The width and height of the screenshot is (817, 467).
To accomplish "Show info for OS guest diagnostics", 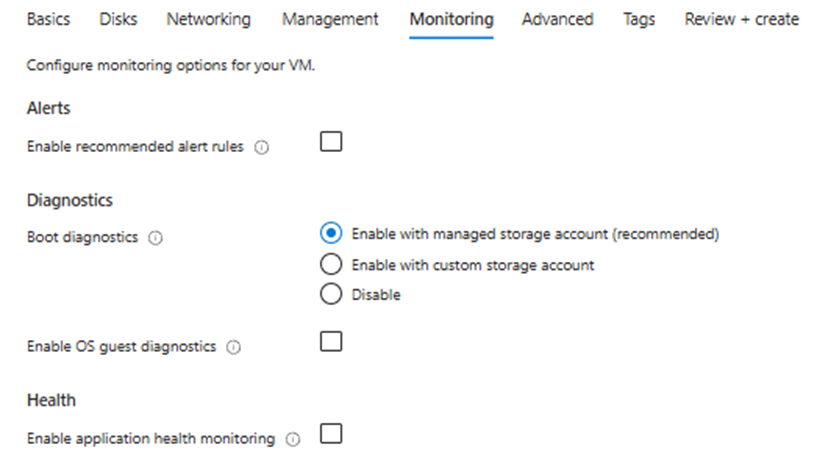I will (x=233, y=347).
